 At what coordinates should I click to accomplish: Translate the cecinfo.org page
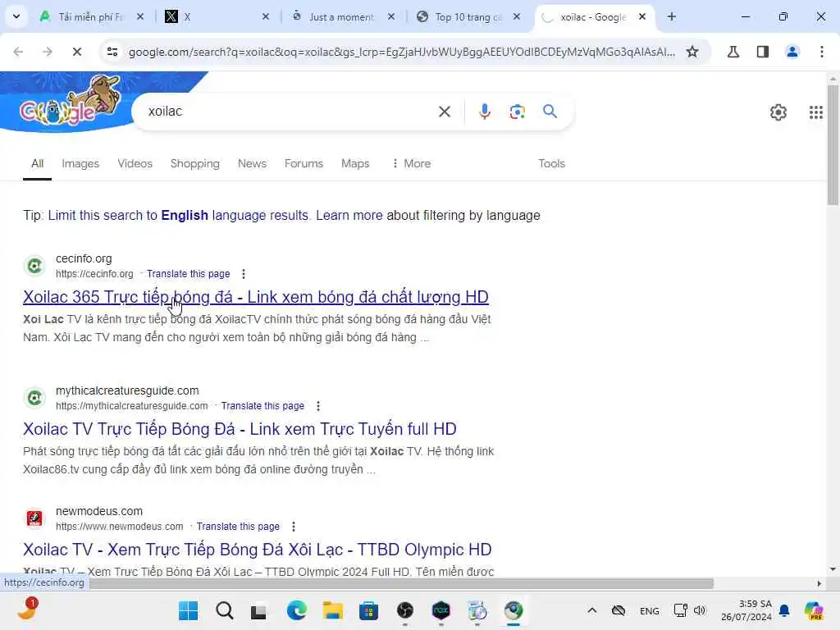pos(188,274)
